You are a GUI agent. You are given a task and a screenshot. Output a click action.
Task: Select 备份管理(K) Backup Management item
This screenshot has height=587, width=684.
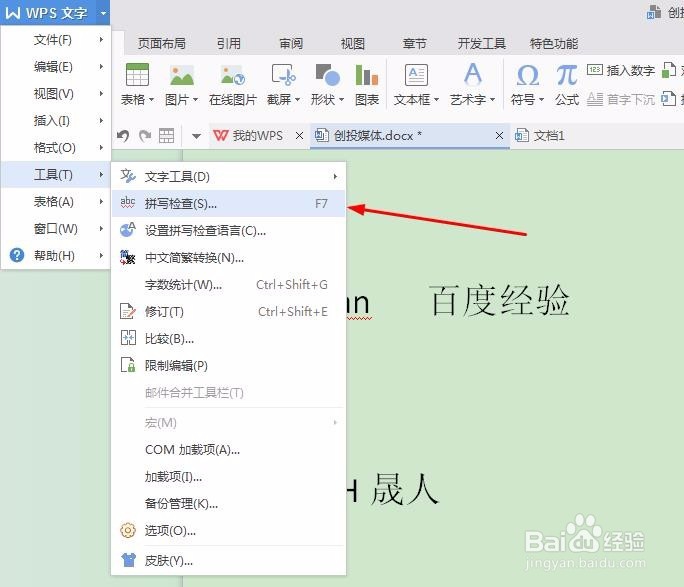[x=229, y=504]
